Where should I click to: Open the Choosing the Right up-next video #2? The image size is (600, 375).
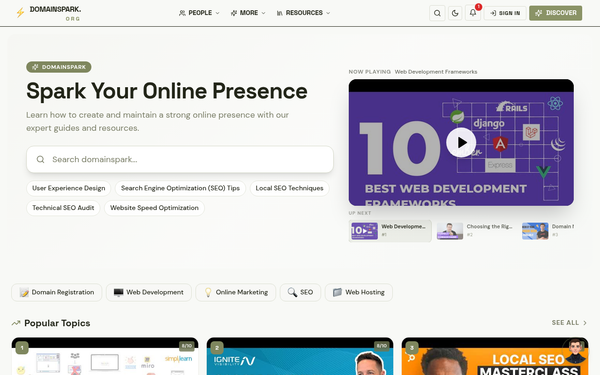click(476, 231)
